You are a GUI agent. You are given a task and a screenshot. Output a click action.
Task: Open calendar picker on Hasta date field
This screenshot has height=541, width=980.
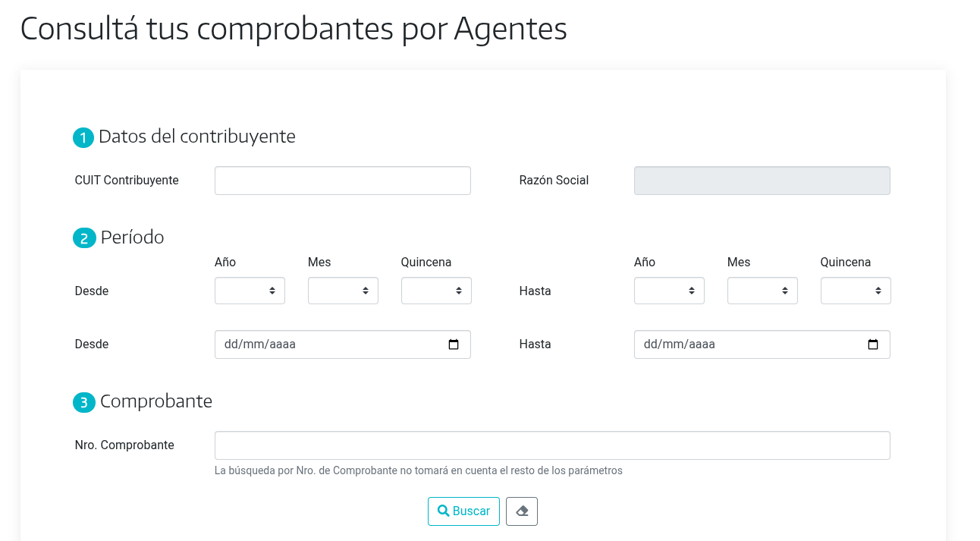(x=873, y=344)
